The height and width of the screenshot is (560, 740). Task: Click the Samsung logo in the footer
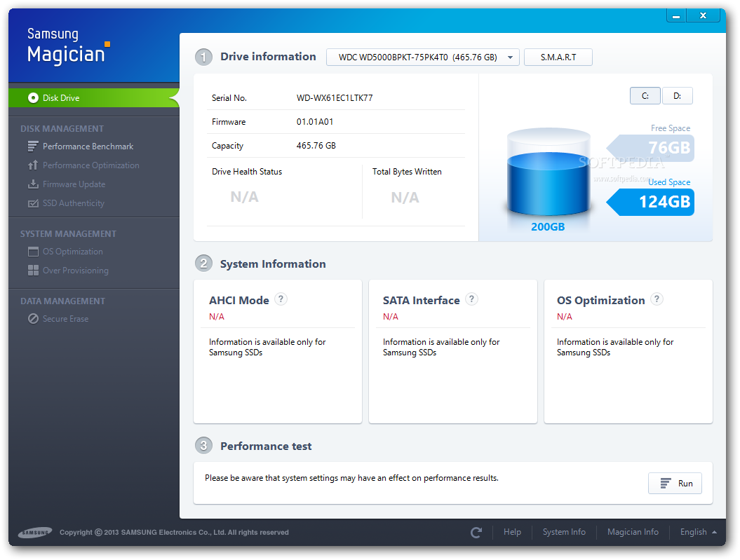[35, 533]
